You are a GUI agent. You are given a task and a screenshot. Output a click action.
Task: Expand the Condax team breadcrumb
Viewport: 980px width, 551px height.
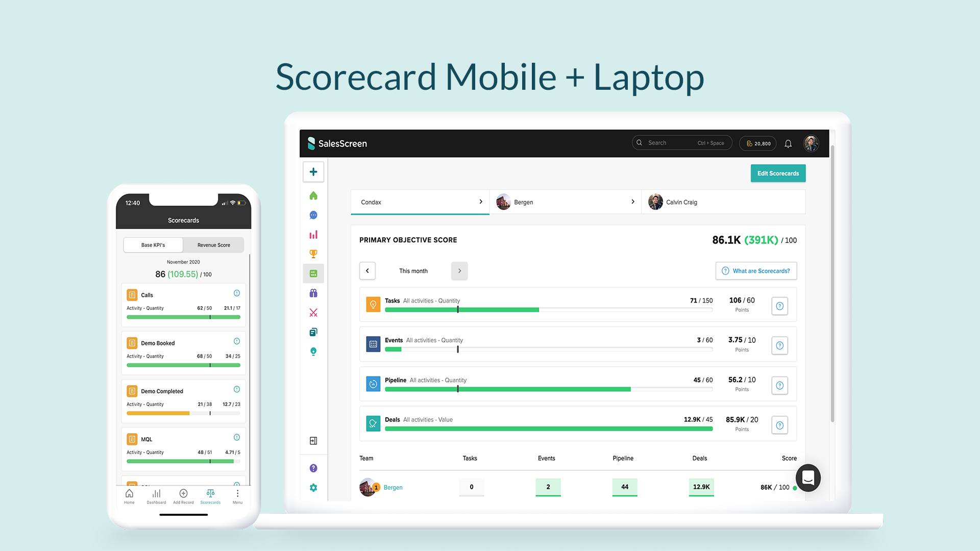481,202
